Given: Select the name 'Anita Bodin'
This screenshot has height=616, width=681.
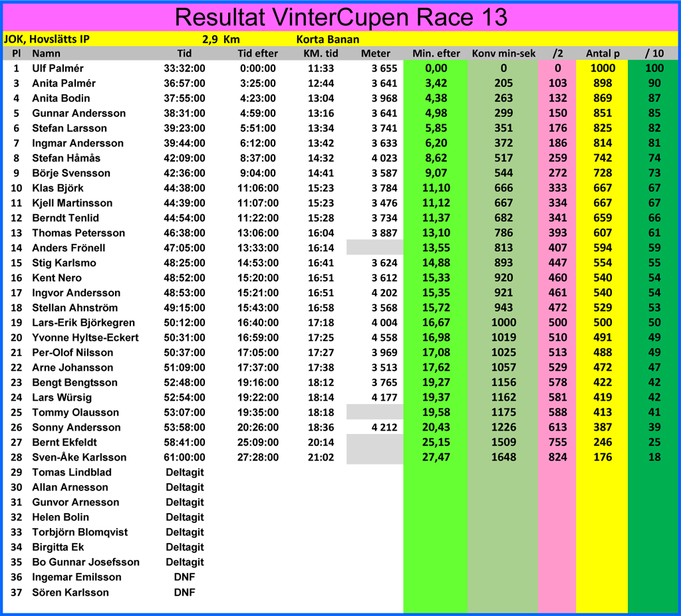Looking at the screenshot, I should point(61,98).
